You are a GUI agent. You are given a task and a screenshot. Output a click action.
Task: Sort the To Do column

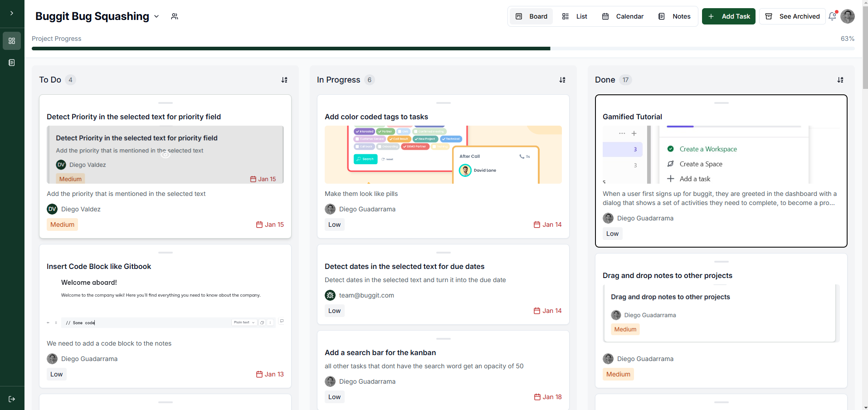(x=284, y=80)
